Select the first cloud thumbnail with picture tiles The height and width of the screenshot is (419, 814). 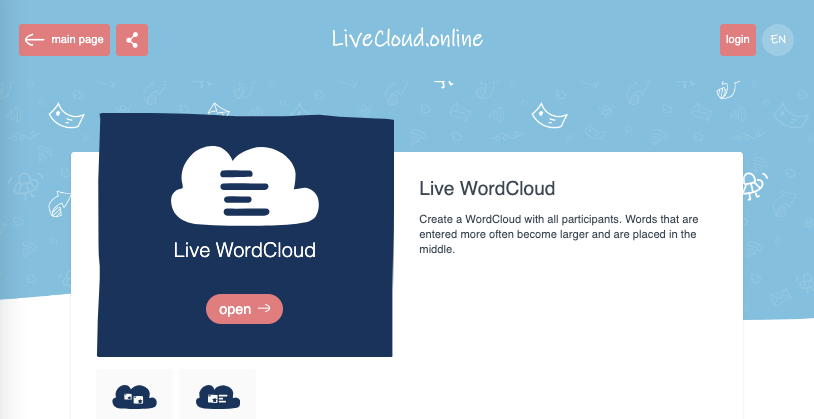134,397
